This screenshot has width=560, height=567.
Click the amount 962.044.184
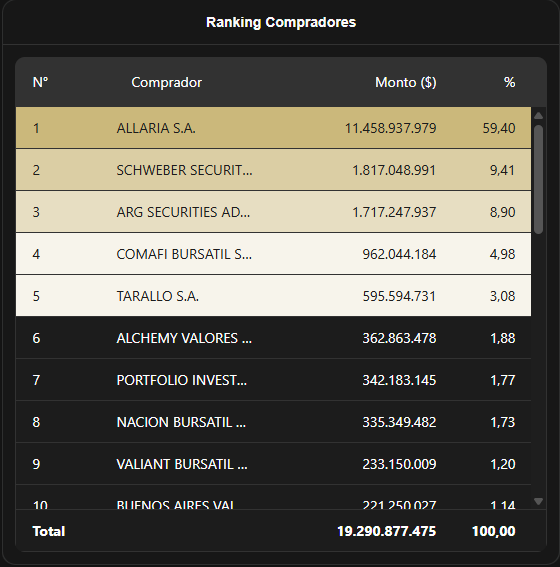pos(399,254)
